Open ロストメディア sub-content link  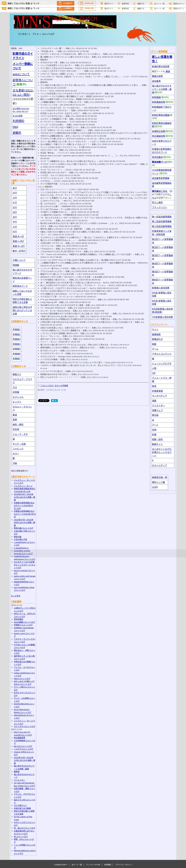tap(159, 465)
